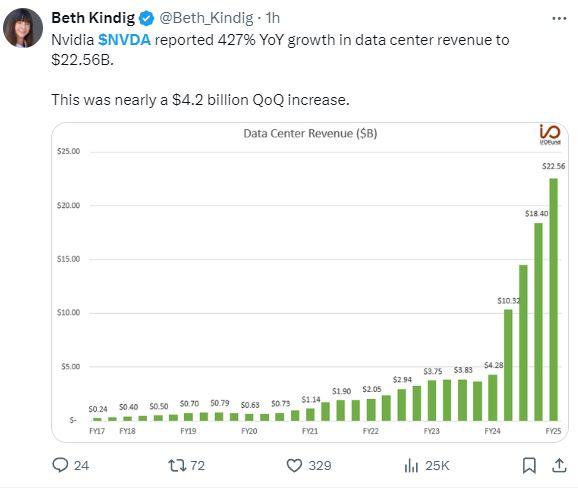Click the I/O Fund logo in chart
578x490 pixels.
(550, 135)
